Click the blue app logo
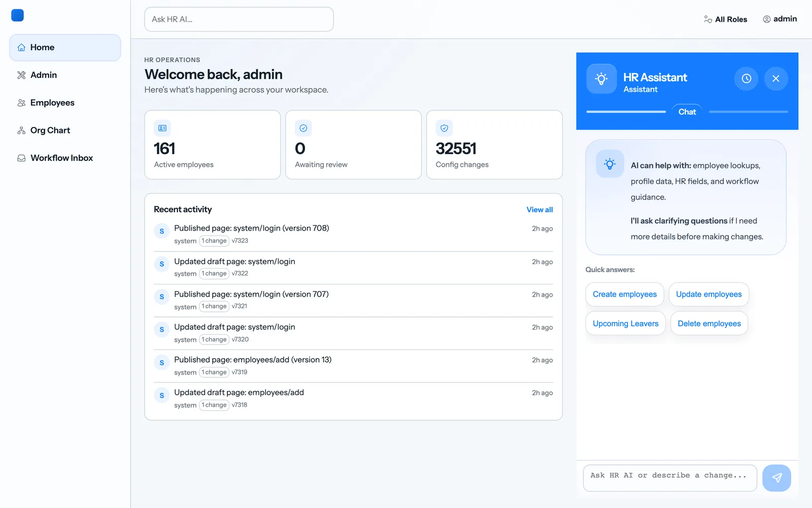Viewport: 812px width, 508px height. 18,15
